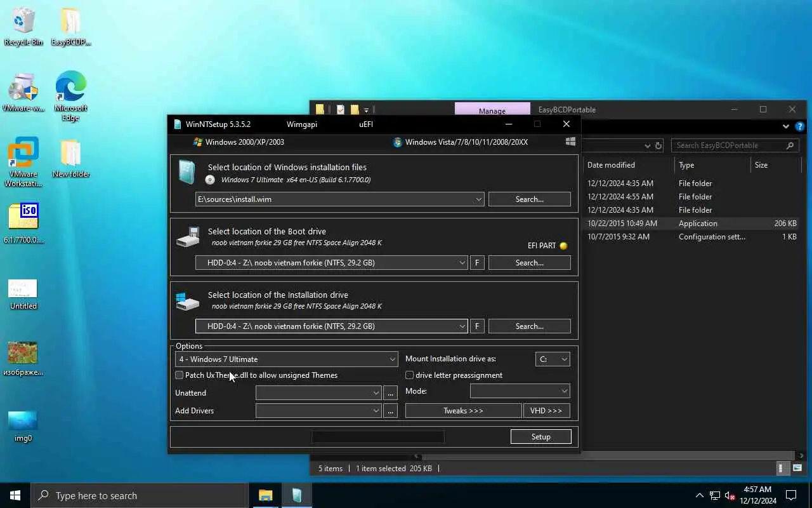The image size is (812, 508).
Task: Open the Manage ribbon tab in Explorer
Action: point(492,110)
